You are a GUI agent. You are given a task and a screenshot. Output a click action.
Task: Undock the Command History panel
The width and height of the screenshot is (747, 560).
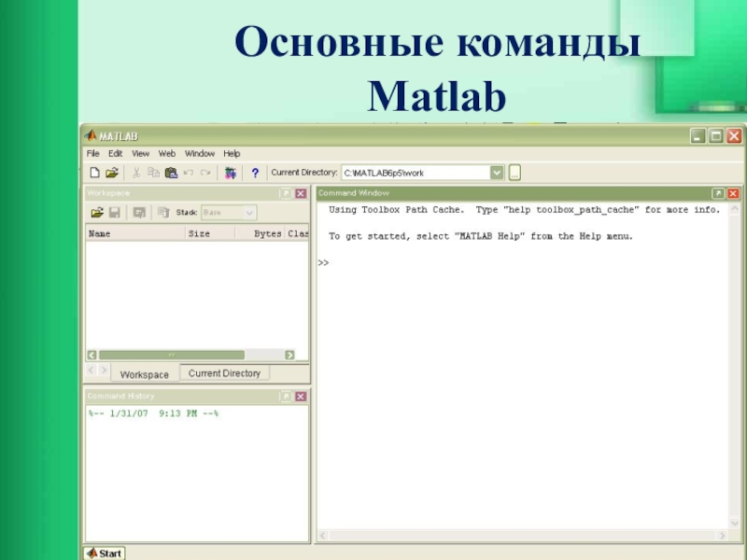click(x=286, y=396)
